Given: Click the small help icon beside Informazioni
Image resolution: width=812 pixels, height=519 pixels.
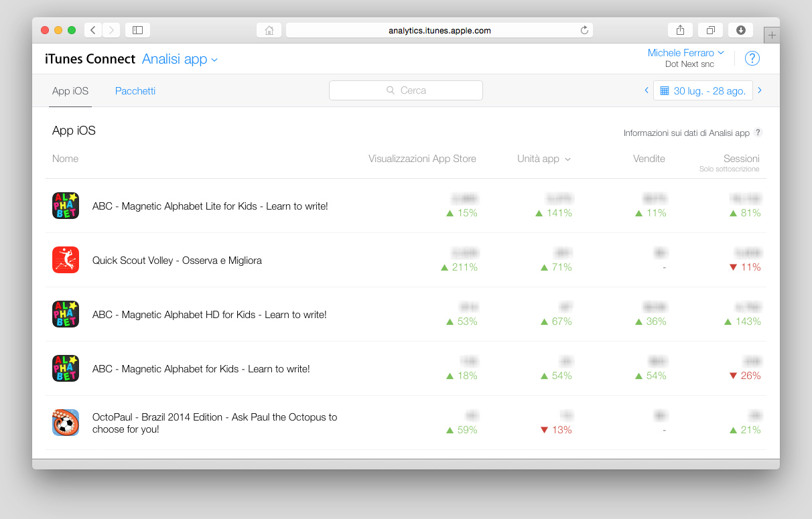Looking at the screenshot, I should point(758,133).
